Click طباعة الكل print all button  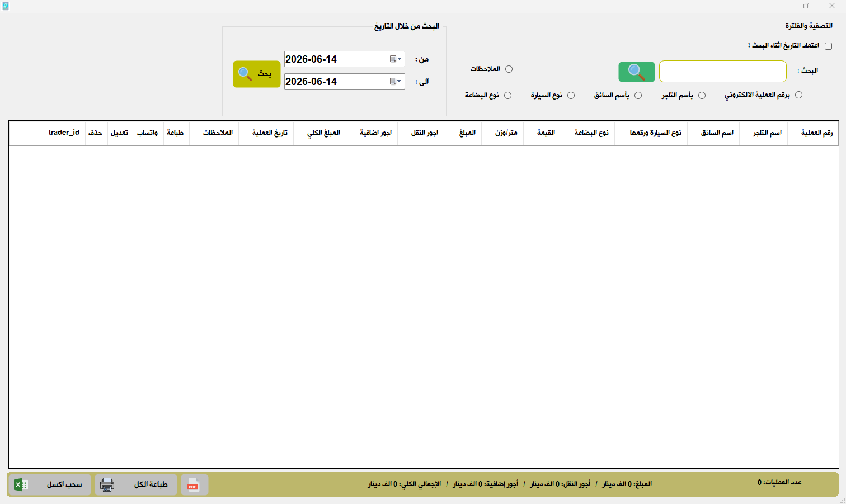coord(136,484)
